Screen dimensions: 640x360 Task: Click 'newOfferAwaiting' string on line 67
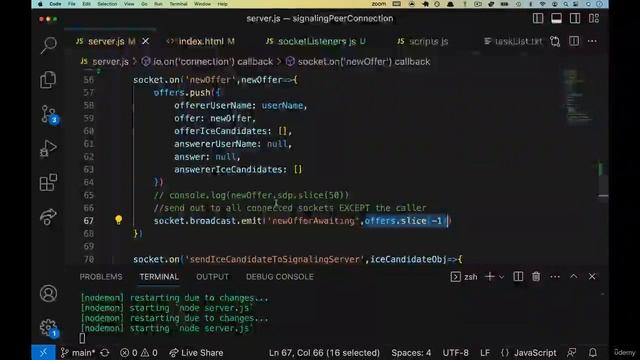313,221
